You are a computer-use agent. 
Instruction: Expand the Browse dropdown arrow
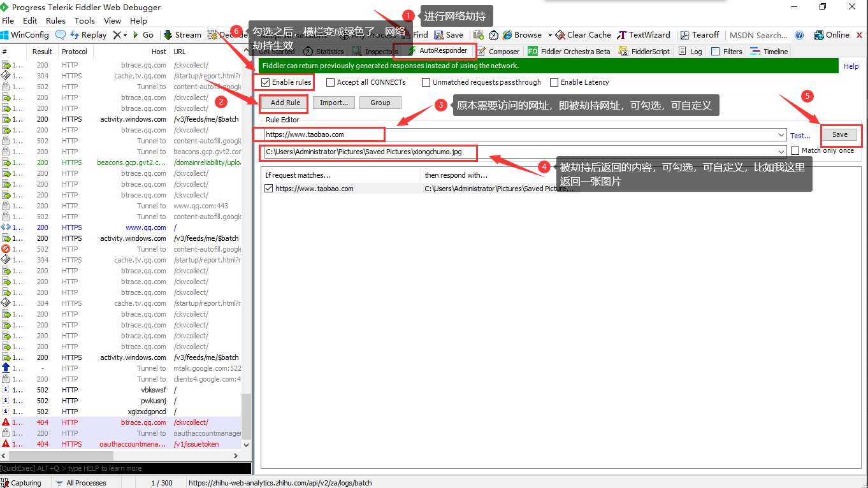[549, 35]
